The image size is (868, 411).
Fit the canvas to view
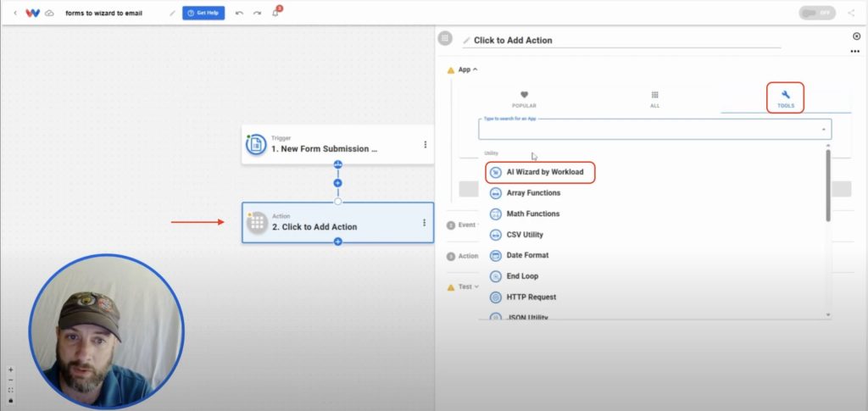10,390
